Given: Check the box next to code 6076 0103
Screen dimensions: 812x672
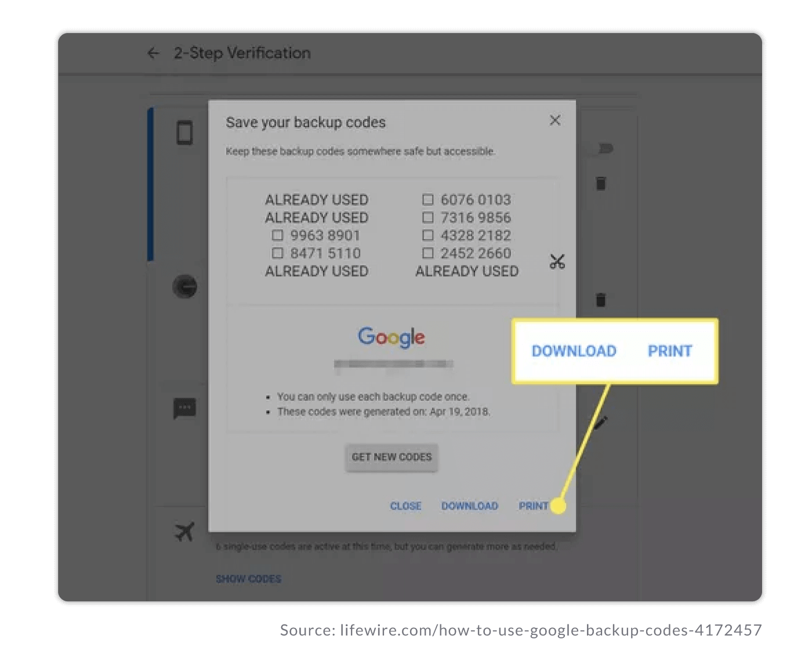Looking at the screenshot, I should tap(428, 199).
